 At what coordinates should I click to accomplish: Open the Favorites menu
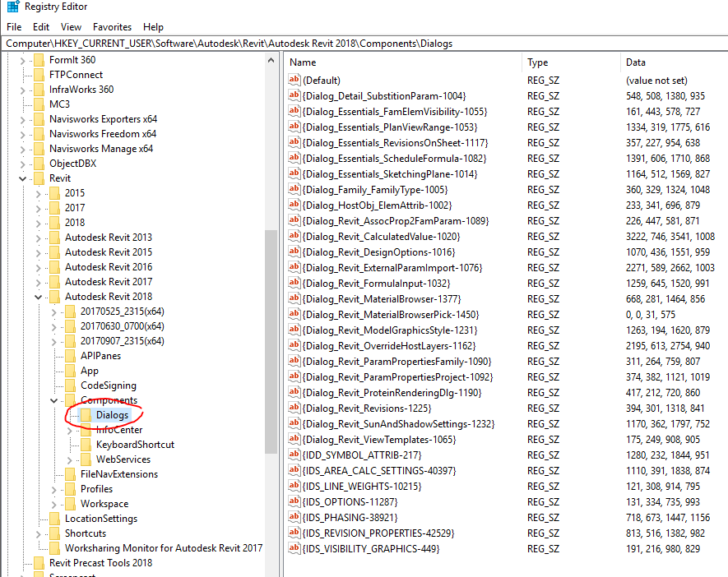tap(112, 27)
